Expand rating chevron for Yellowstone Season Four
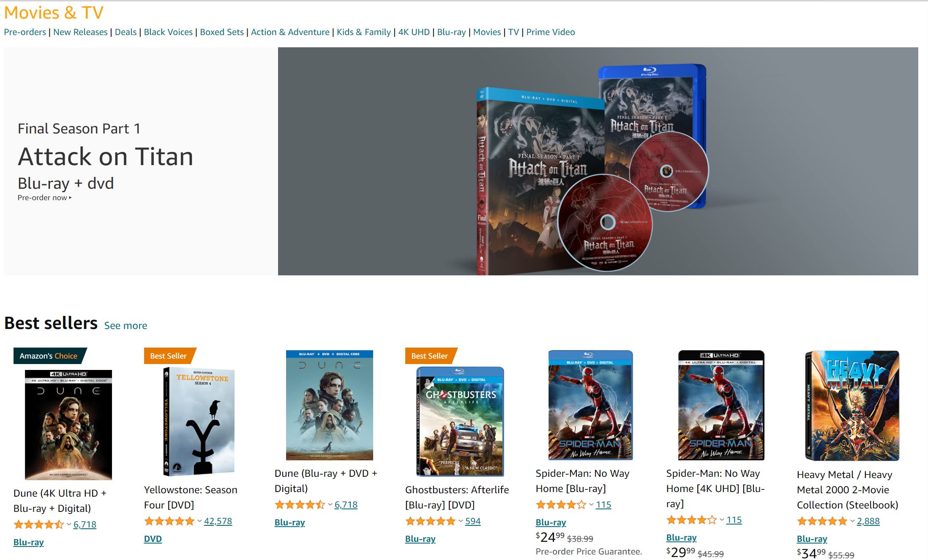This screenshot has width=928, height=560. click(199, 521)
